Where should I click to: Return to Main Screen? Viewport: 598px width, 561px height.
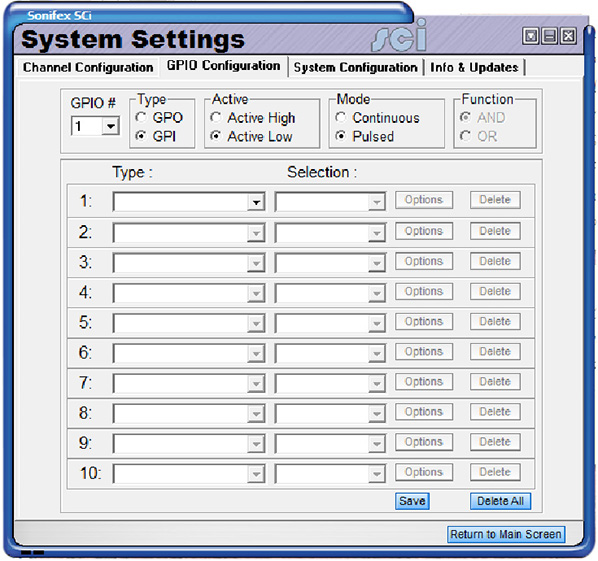coord(506,534)
